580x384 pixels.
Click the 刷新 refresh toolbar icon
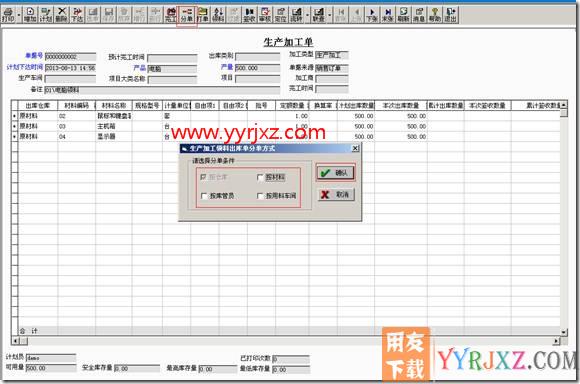tap(403, 15)
